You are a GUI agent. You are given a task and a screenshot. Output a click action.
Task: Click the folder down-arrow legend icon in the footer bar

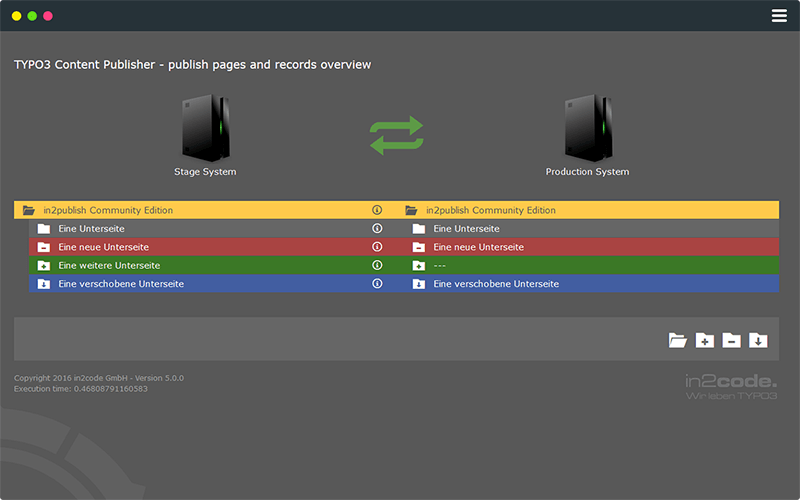tap(758, 340)
